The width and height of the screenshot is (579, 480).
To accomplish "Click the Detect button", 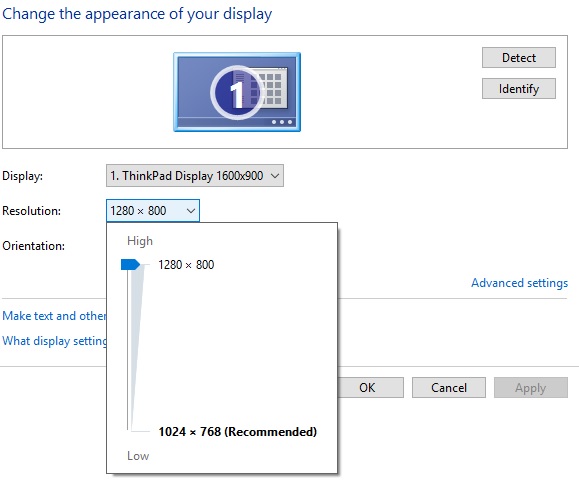I will (518, 58).
